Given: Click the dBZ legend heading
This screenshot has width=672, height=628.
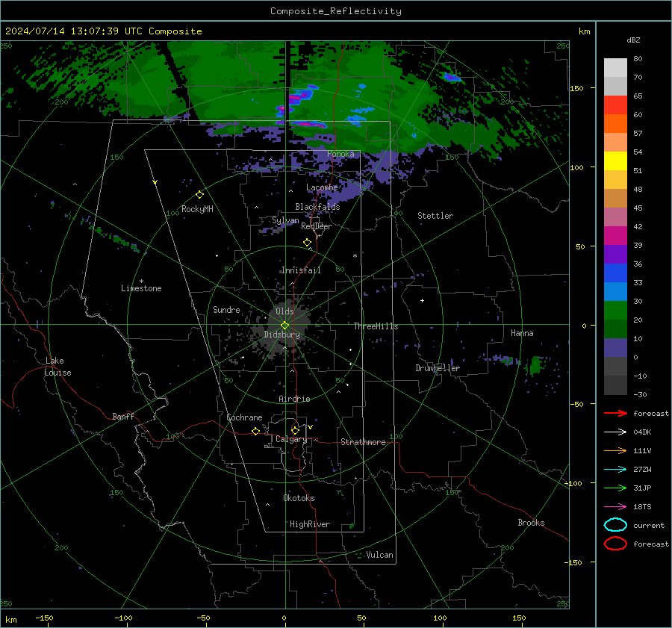Looking at the screenshot, I should click(x=633, y=40).
